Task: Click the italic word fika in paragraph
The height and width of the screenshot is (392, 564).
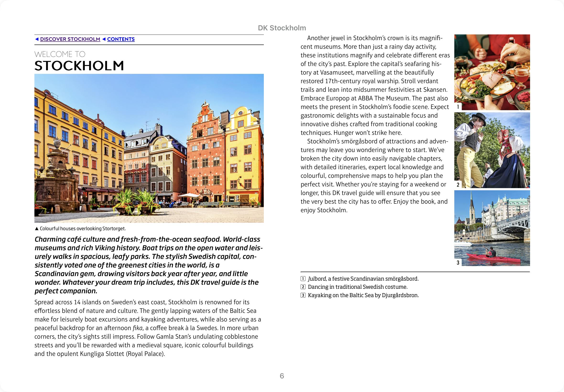Action: click(x=137, y=328)
